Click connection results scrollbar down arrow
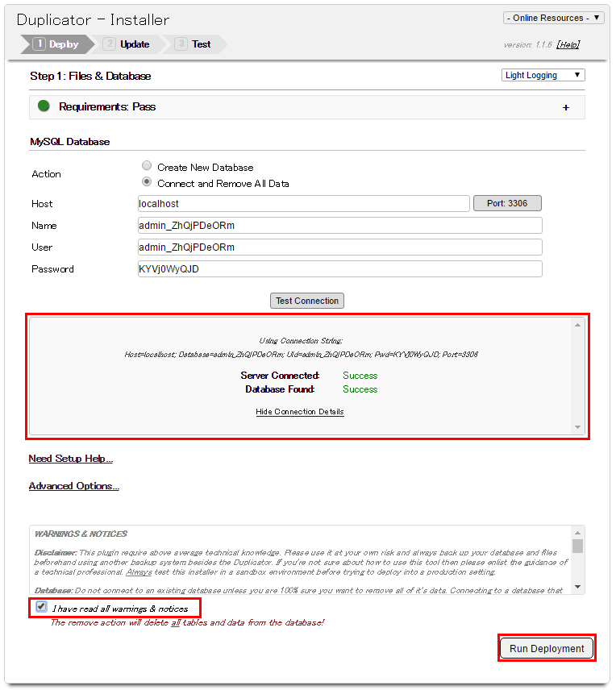The image size is (616, 690). point(577,427)
